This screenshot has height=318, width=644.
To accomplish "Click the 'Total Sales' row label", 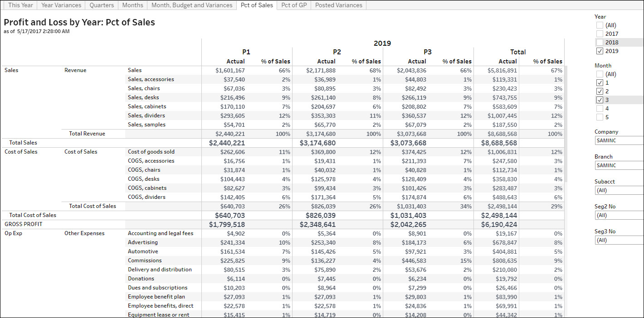I will [23, 143].
